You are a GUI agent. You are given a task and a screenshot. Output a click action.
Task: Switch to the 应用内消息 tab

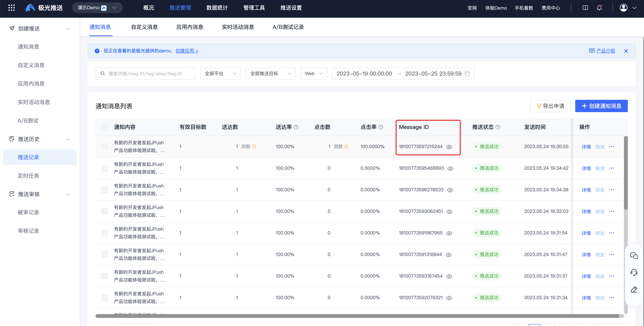pyautogui.click(x=190, y=27)
